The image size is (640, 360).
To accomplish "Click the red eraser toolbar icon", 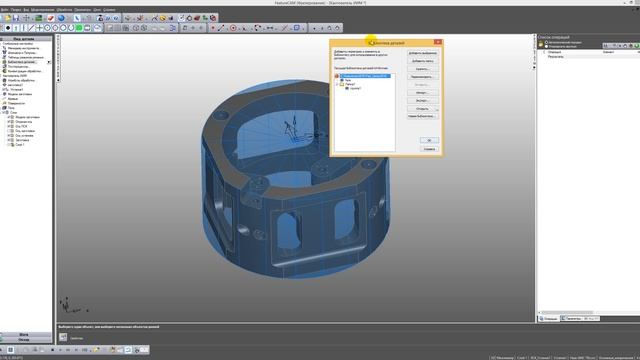I will pyautogui.click(x=51, y=18).
